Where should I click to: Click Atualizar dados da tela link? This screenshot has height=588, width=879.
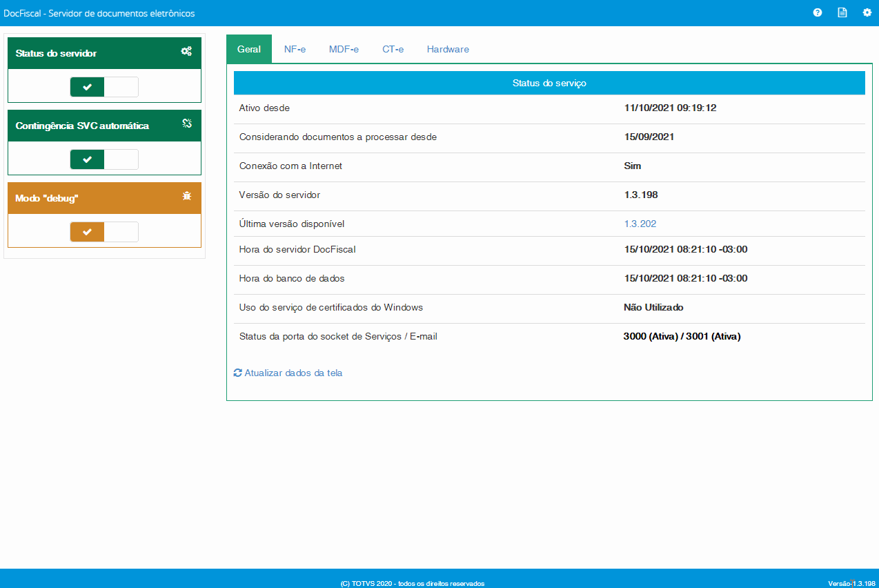click(288, 373)
